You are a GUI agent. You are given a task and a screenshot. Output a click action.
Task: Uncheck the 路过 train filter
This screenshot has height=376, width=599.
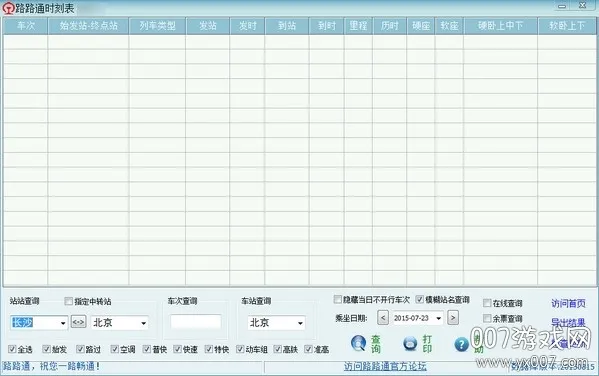click(80, 349)
